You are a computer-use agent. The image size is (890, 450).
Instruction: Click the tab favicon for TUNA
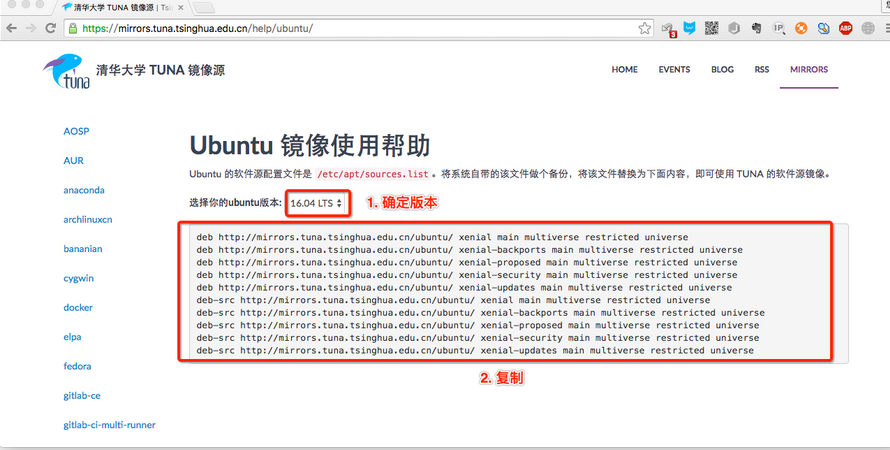tap(68, 7)
